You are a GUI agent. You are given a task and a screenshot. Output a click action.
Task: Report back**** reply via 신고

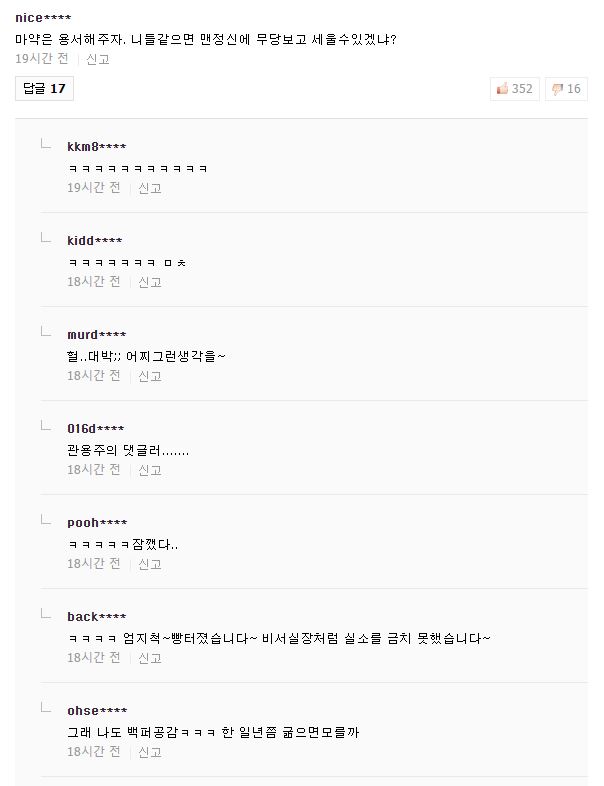(150, 658)
